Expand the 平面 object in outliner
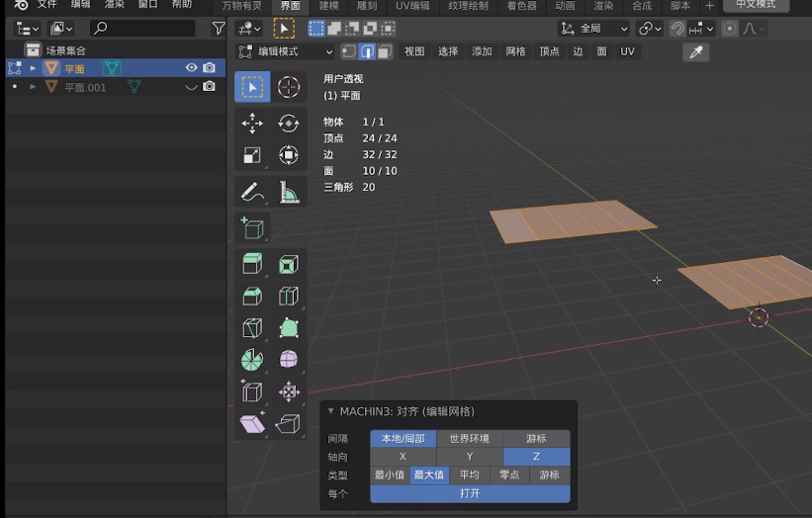Viewport: 812px width, 518px height. 33,68
